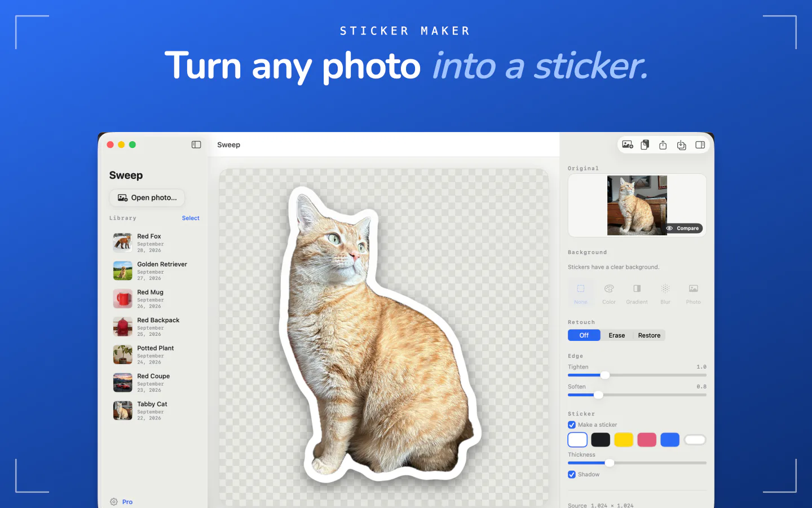Viewport: 812px width, 508px height.
Task: Open the custom color well after the blue swatch
Action: point(695,440)
